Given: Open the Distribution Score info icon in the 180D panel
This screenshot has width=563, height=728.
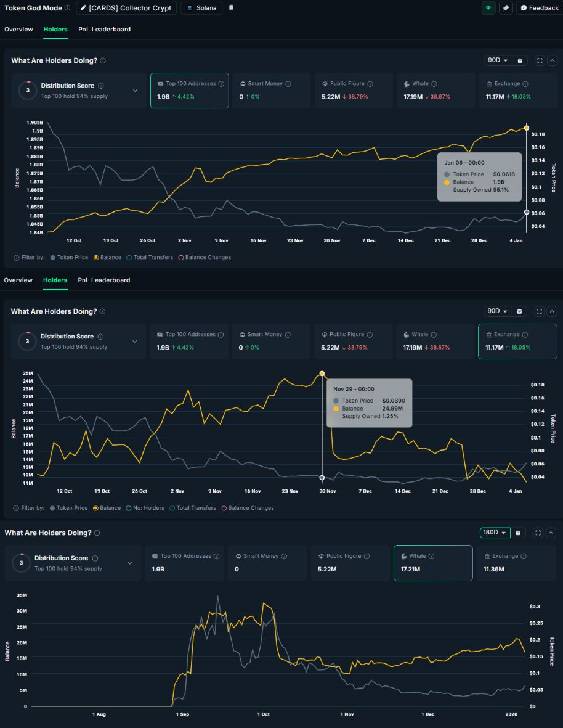Looking at the screenshot, I should point(95,558).
